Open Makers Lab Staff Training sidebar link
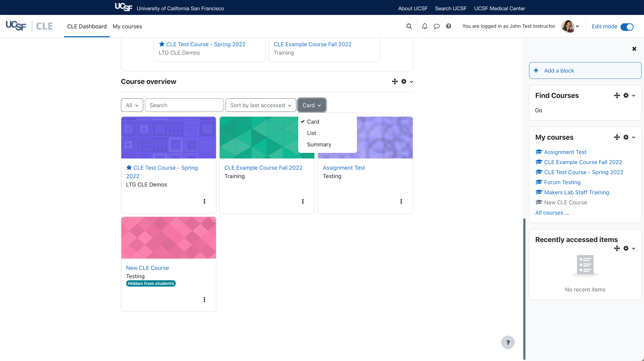Screen dimensions: 644x361 click(577, 192)
